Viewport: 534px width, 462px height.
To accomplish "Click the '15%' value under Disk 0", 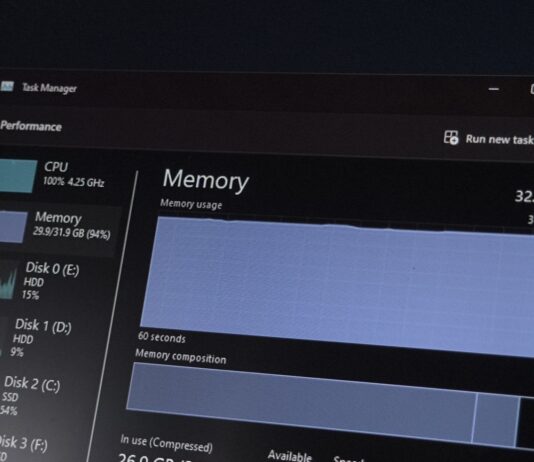I will pyautogui.click(x=30, y=295).
